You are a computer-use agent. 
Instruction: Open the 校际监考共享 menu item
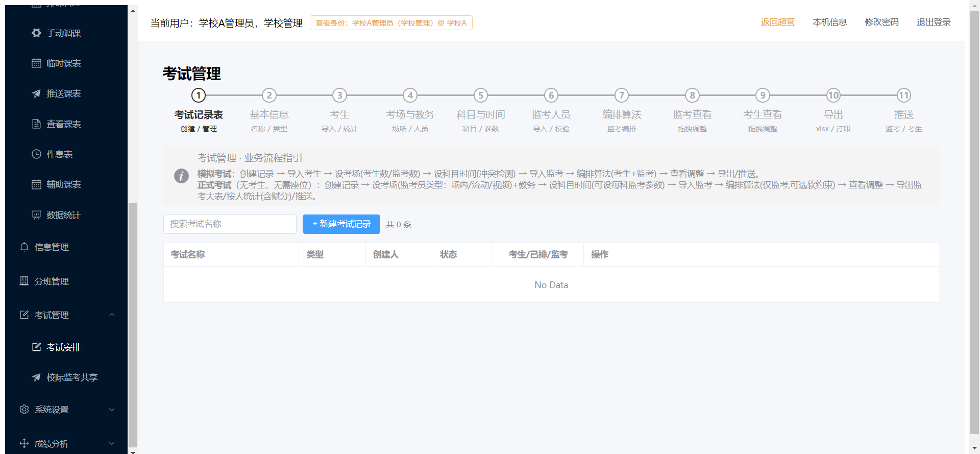click(66, 377)
